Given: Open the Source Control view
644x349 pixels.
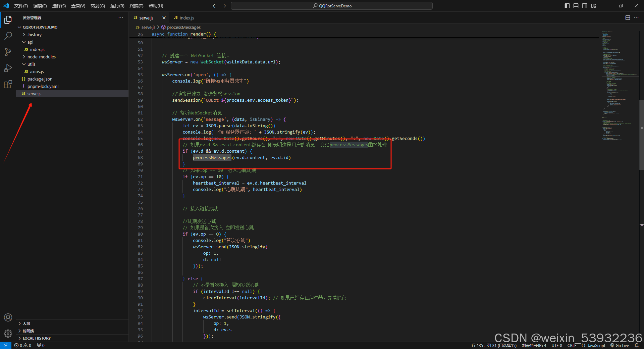Looking at the screenshot, I should 8,52.
